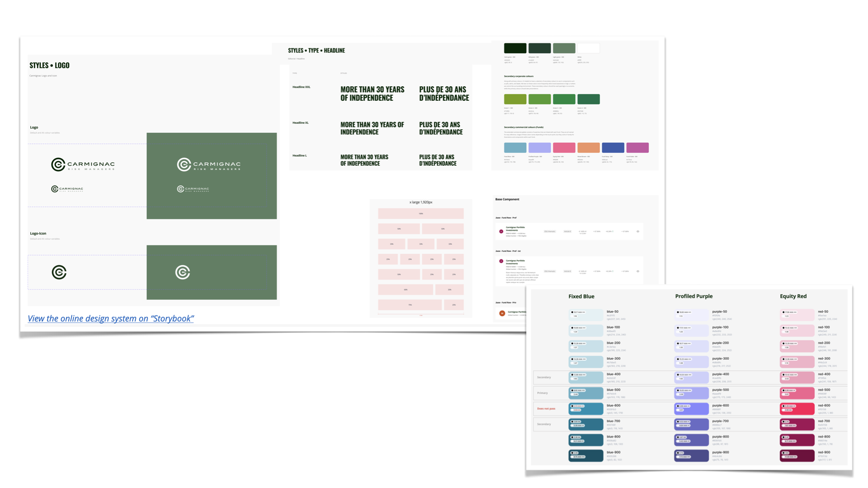Choose the Profiled Purple 500 funds palette swatch
The image size is (868, 488).
click(x=540, y=148)
